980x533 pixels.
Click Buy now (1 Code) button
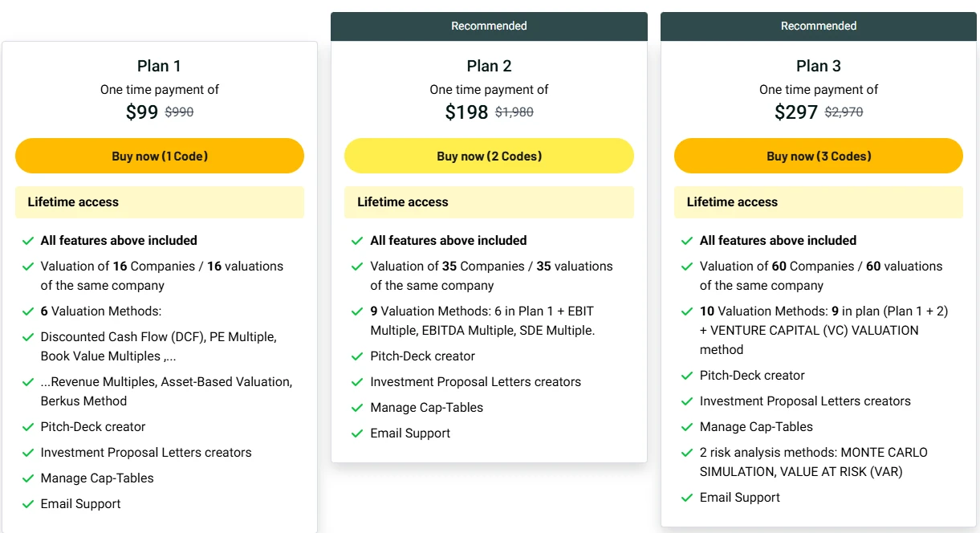tap(160, 156)
